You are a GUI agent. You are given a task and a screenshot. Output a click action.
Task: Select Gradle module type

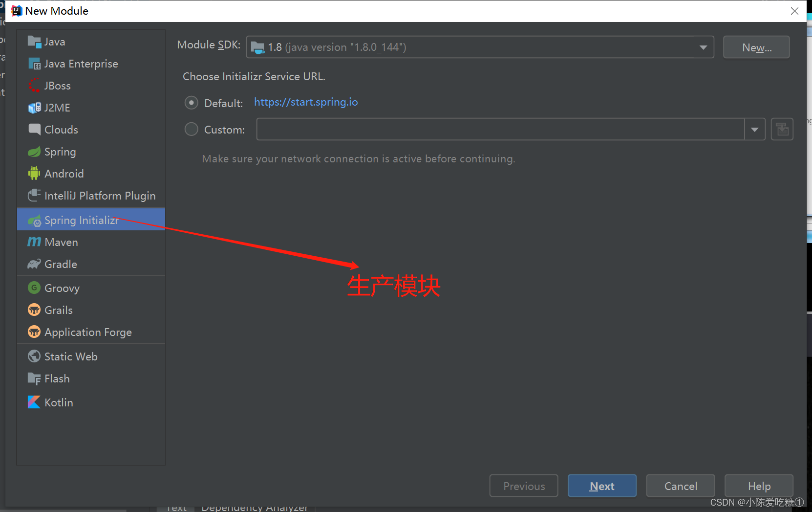[x=91, y=264]
